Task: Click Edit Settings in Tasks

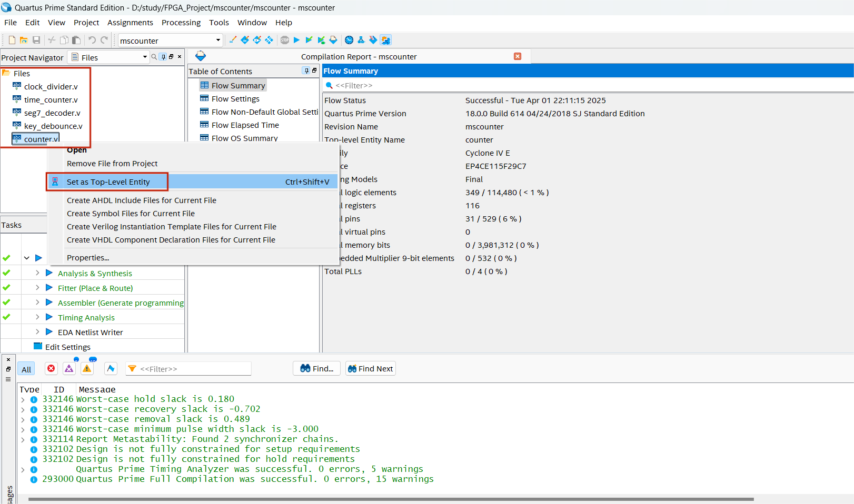Action: pyautogui.click(x=68, y=347)
